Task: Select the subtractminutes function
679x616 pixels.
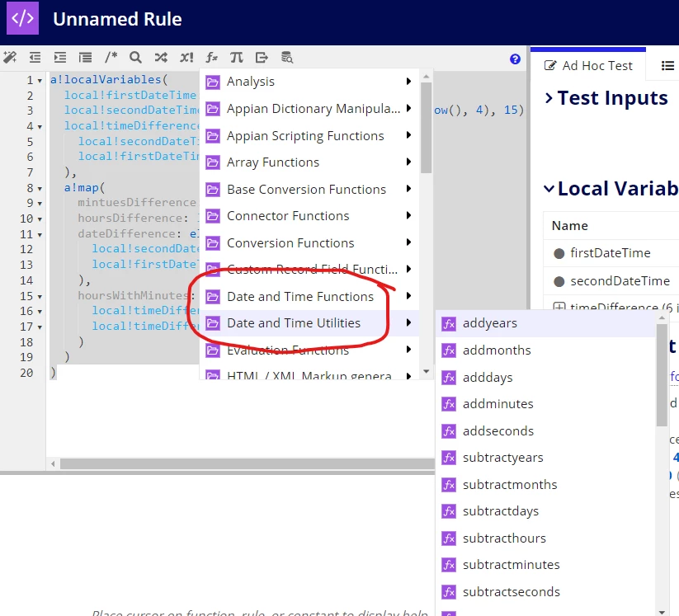Action: click(545, 565)
